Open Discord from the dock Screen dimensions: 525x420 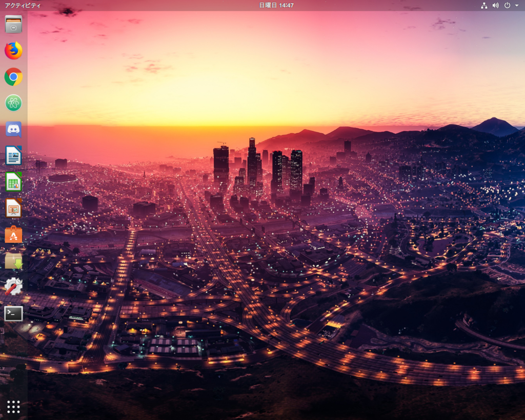point(13,130)
